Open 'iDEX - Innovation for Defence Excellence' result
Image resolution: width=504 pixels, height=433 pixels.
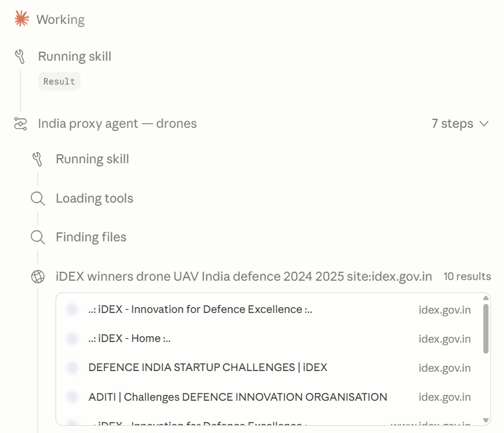[200, 310]
